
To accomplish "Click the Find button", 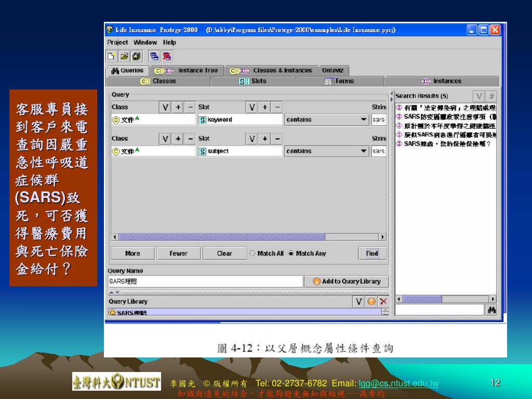I will [372, 254].
